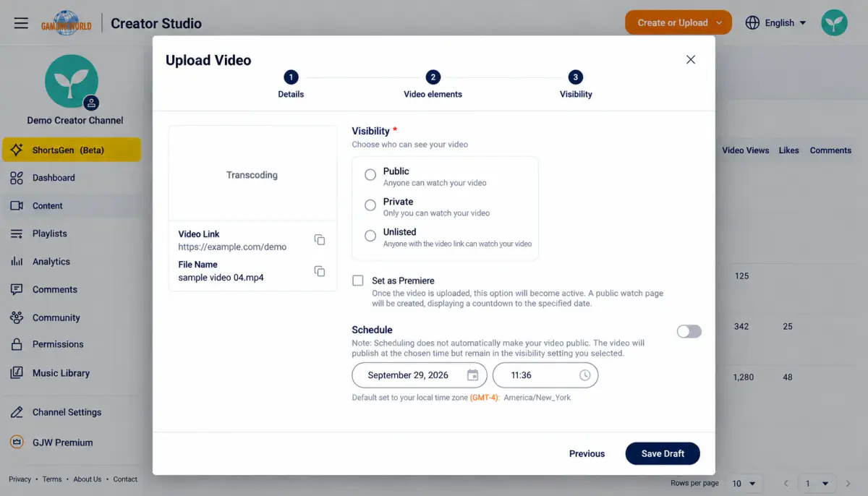The image size is (868, 496).
Task: Click the Previous button
Action: pos(587,454)
